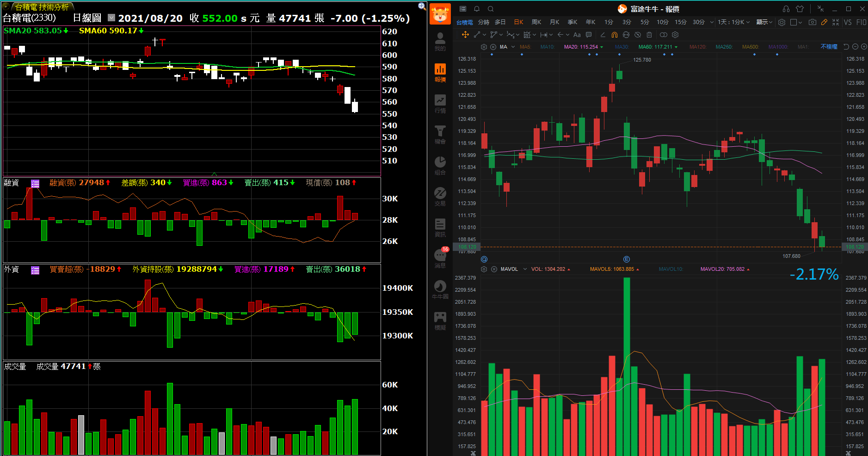Viewport: 868px width, 456px height.
Task: Open drawing toolbar settings gear
Action: tap(675, 35)
